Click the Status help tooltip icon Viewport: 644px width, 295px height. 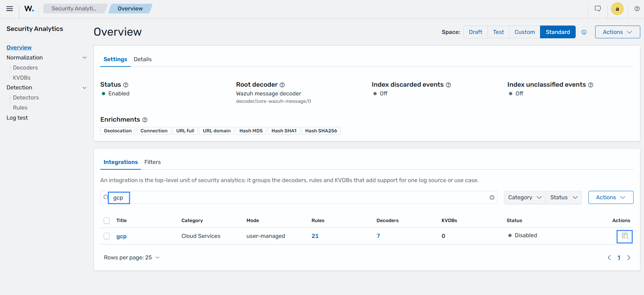(126, 85)
